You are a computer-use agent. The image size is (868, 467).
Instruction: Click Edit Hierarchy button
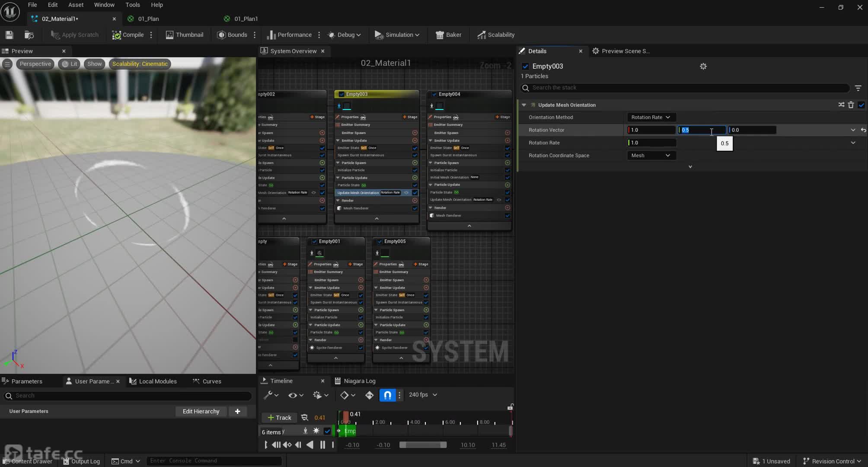(x=201, y=412)
